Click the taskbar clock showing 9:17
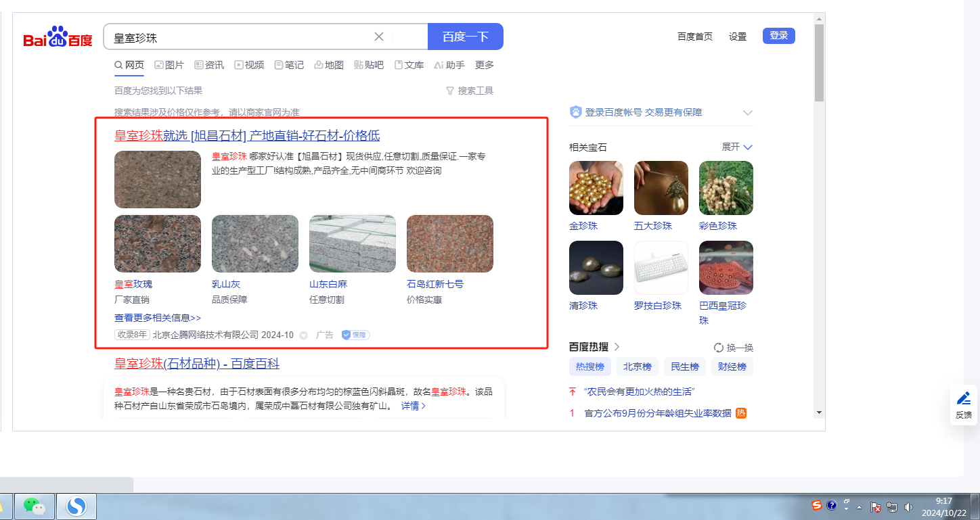This screenshot has width=980, height=520. click(943, 506)
